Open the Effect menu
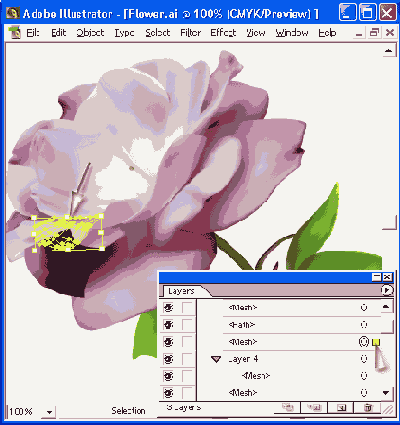This screenshot has height=425, width=400. pos(223,33)
